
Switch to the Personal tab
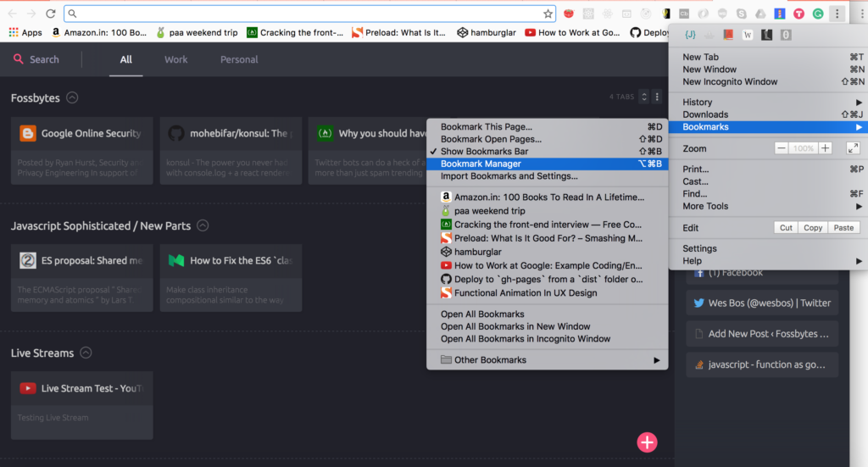239,59
